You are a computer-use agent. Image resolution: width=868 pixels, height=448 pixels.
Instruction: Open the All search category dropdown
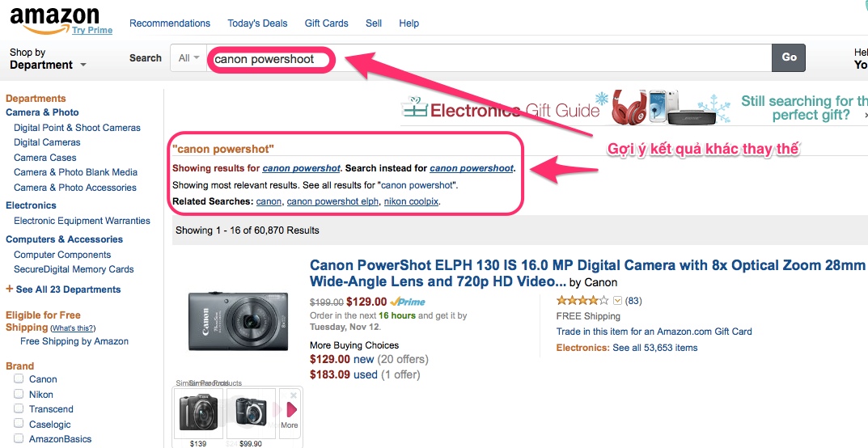click(188, 57)
